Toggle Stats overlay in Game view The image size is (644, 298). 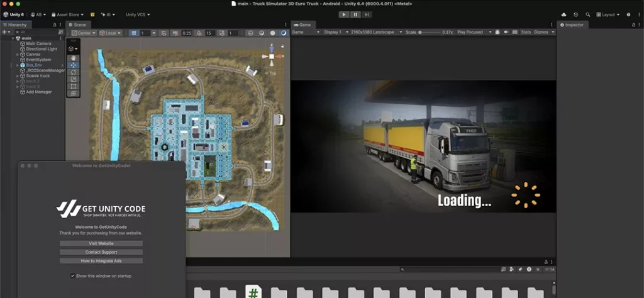click(526, 32)
